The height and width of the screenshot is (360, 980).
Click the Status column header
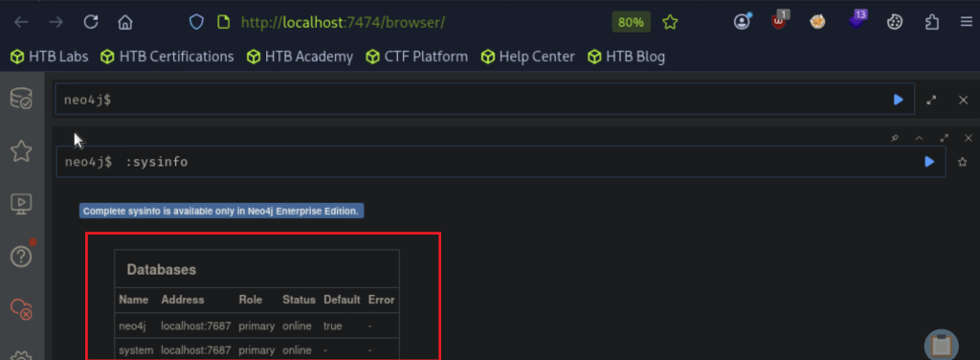click(x=299, y=300)
